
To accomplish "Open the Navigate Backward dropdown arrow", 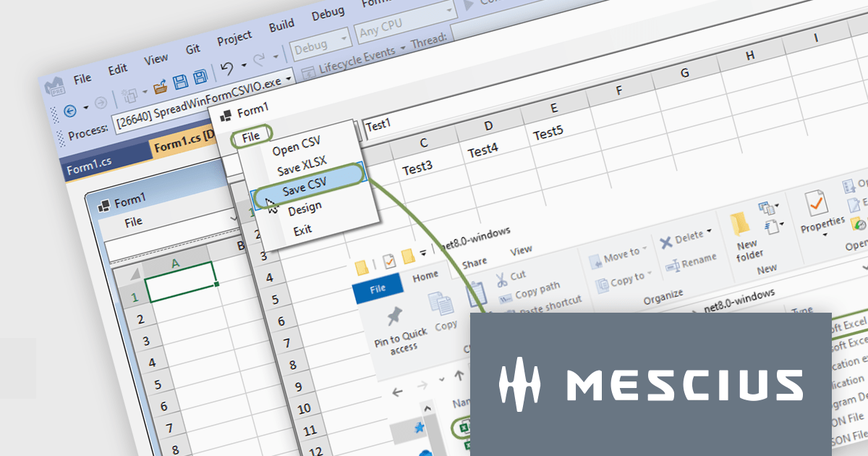I will pos(85,107).
